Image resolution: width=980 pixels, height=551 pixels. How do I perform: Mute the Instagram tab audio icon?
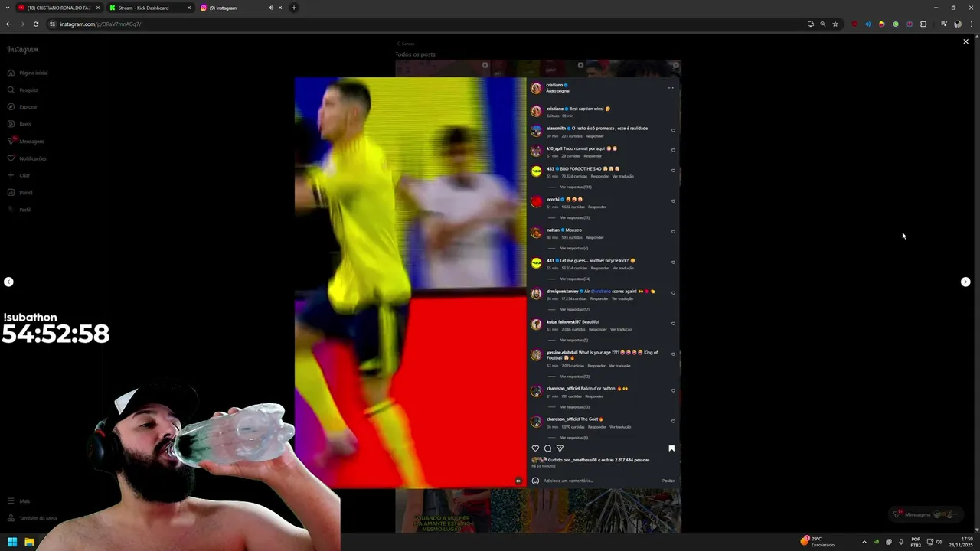(x=270, y=8)
